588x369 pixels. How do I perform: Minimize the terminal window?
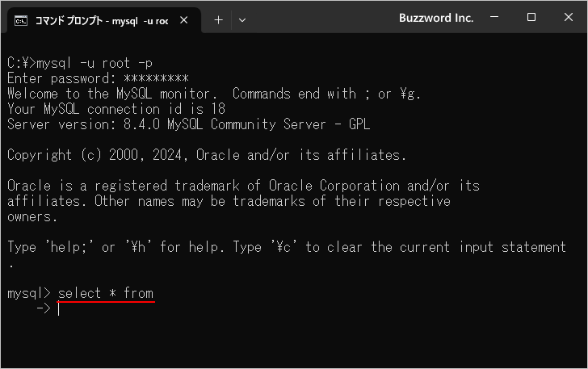[495, 18]
